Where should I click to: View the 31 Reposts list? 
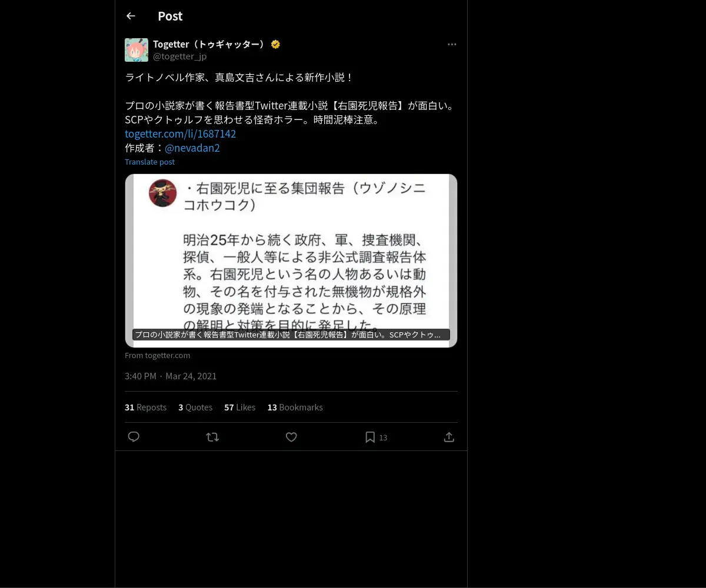pos(145,407)
